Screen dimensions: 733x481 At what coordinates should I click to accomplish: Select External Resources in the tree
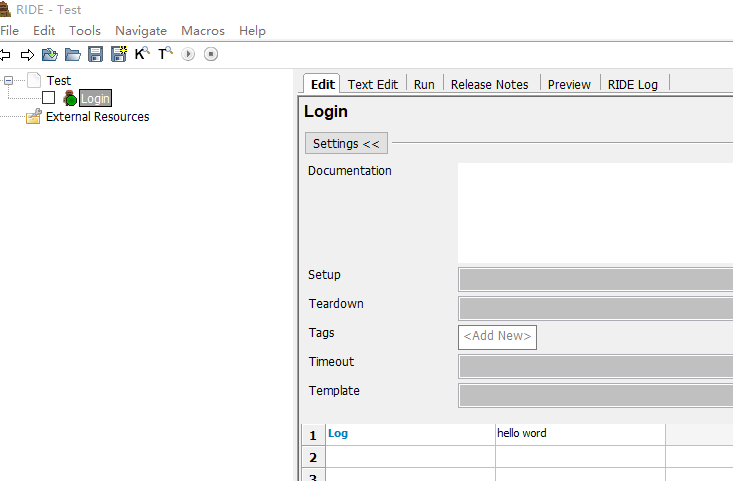pos(97,117)
